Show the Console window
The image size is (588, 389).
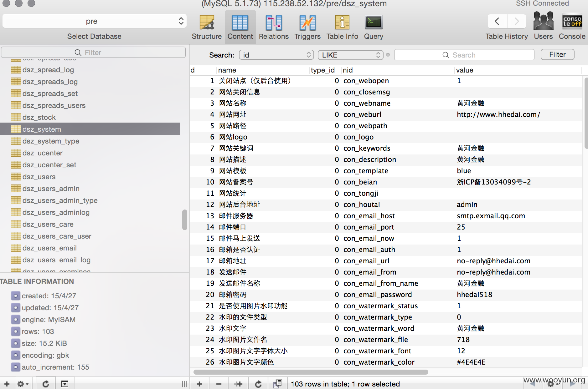pyautogui.click(x=572, y=26)
